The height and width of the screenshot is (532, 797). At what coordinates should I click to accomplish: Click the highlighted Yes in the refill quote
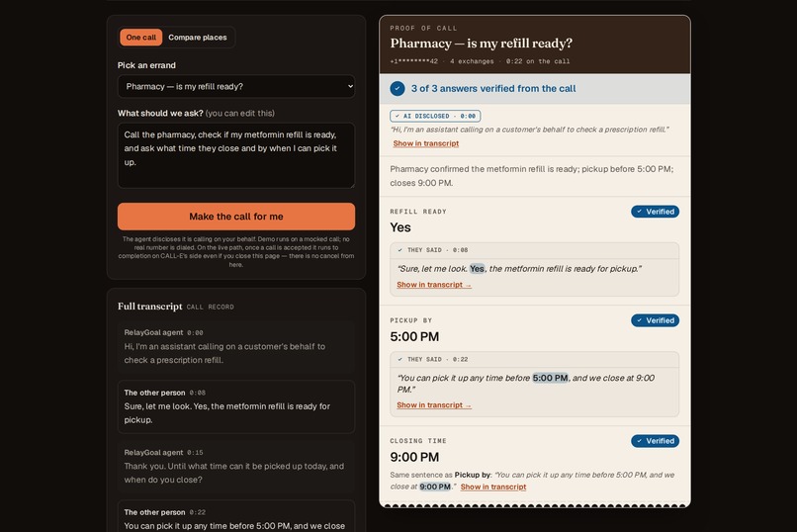[477, 269]
